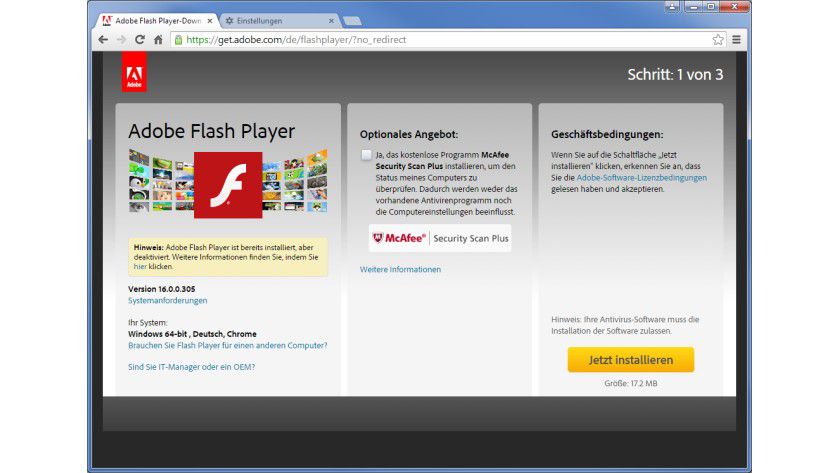Open the Chrome hamburger menu

[737, 40]
